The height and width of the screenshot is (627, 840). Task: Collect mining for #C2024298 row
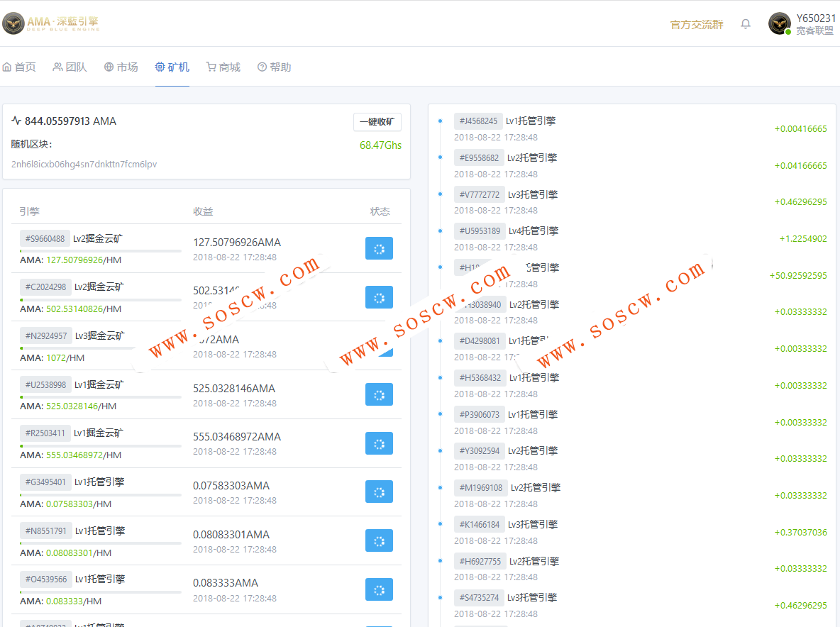[379, 297]
